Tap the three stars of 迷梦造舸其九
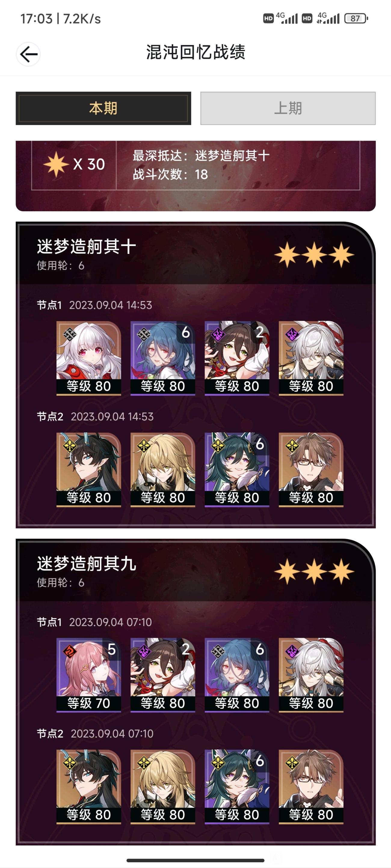This screenshot has height=868, width=391. pyautogui.click(x=314, y=572)
